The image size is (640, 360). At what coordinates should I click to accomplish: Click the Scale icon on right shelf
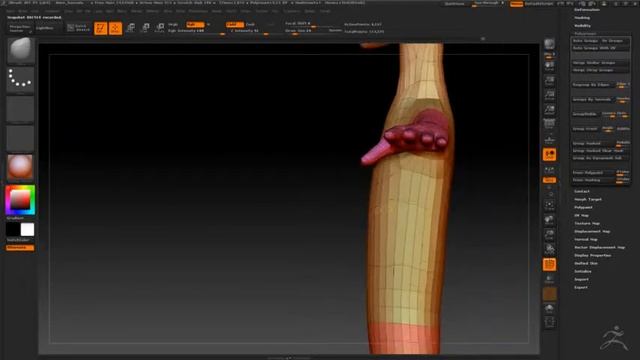[549, 235]
